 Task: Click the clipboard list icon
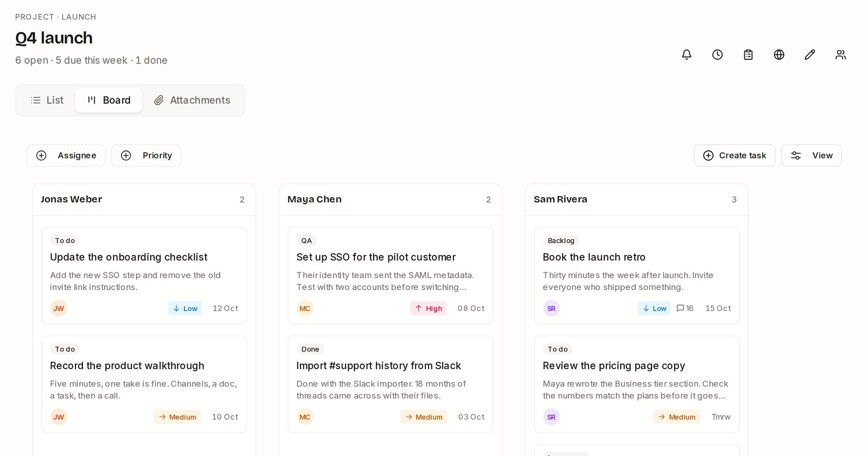pos(748,54)
